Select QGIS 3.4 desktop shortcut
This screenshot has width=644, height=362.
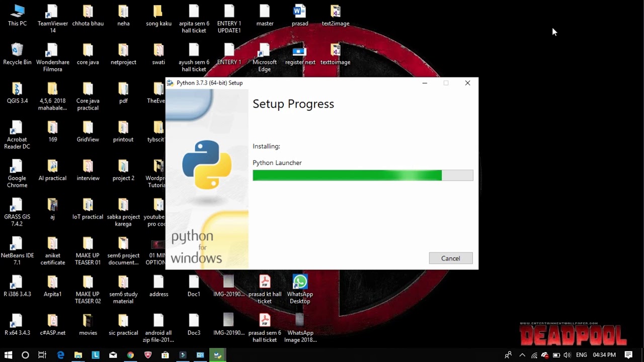(17, 93)
